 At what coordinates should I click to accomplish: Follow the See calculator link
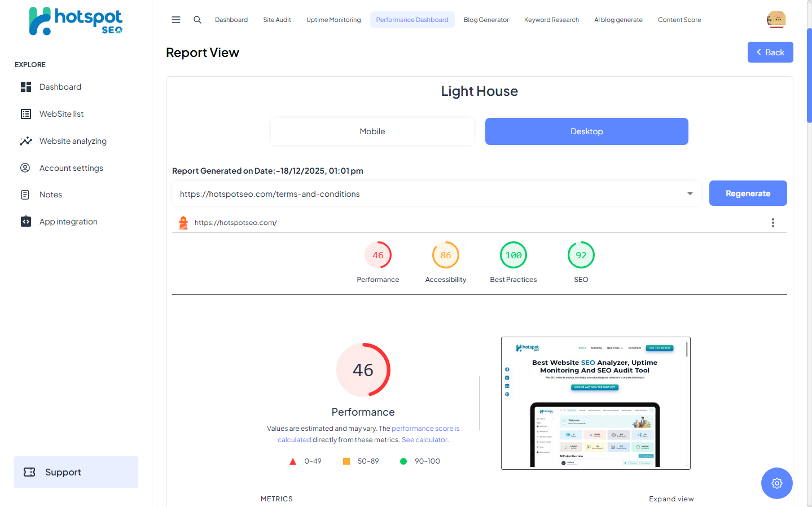pos(425,440)
